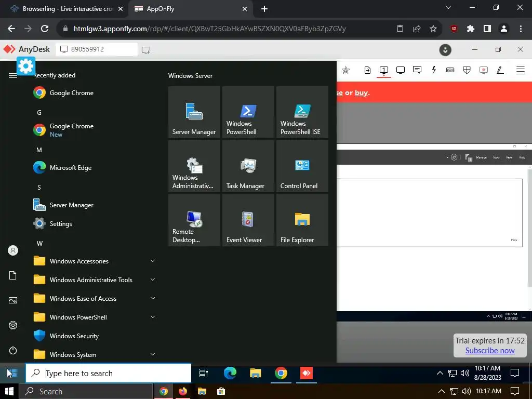Open AnyDesk whiteboard pen icon
This screenshot has width=532, height=399.
pyautogui.click(x=500, y=70)
